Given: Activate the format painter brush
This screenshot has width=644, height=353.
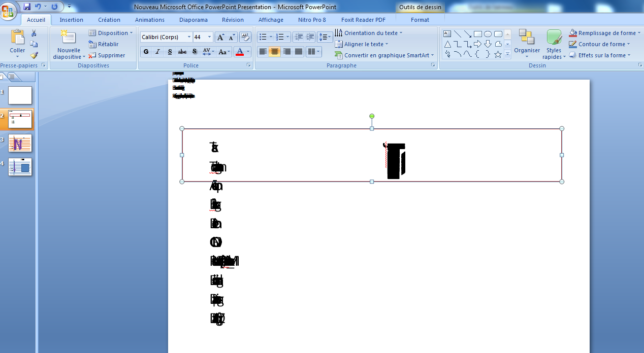Looking at the screenshot, I should coord(34,55).
